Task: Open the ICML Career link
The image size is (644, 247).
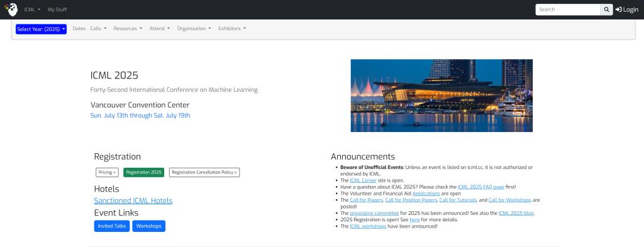Action: pyautogui.click(x=363, y=180)
